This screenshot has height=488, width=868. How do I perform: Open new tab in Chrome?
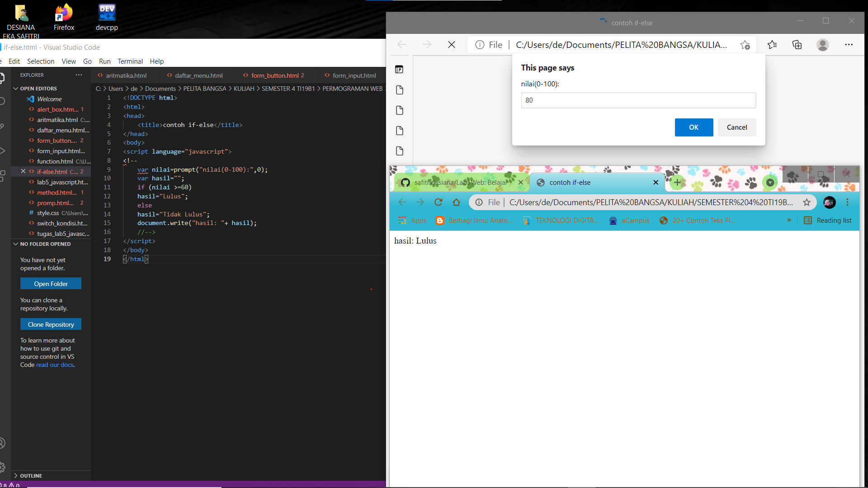coord(677,183)
